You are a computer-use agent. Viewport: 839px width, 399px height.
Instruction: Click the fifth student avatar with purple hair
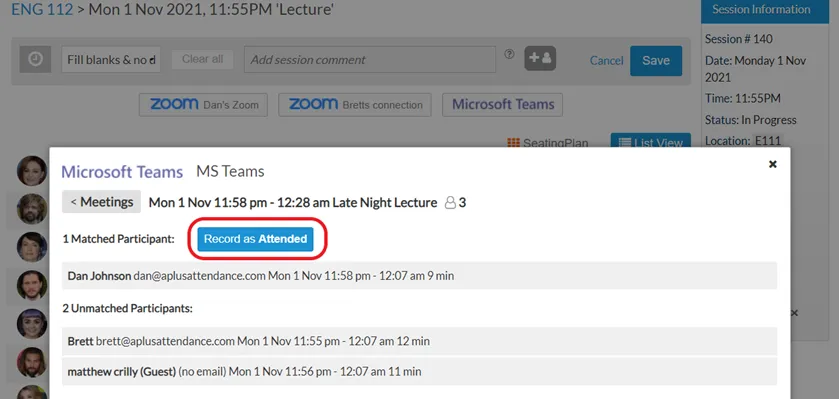[x=32, y=324]
